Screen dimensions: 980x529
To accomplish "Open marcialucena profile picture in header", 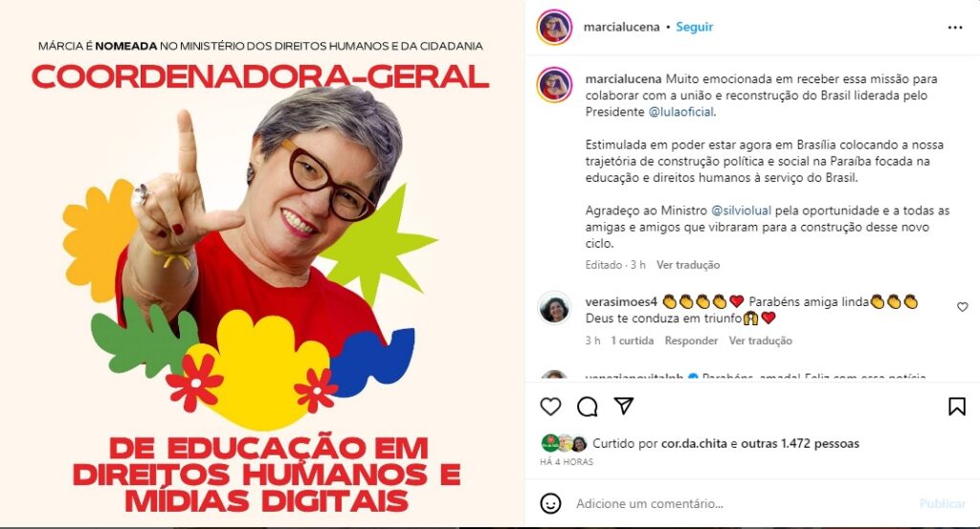I will (554, 27).
